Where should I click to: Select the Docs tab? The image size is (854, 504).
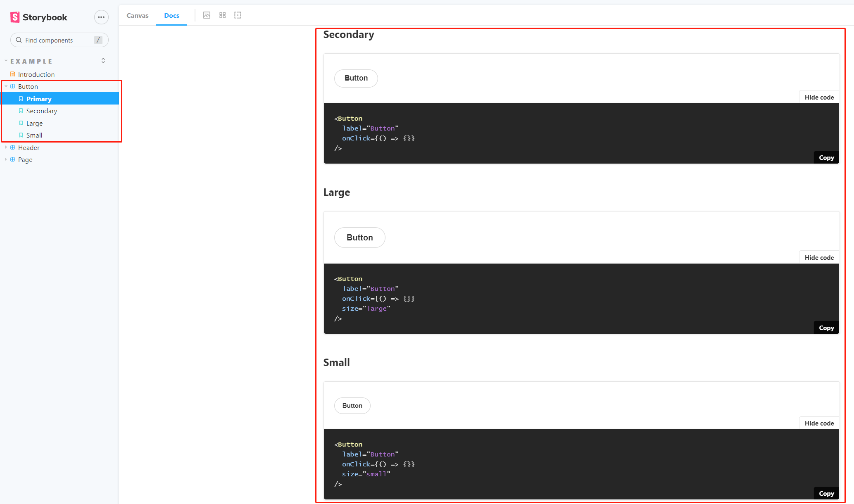pos(171,15)
